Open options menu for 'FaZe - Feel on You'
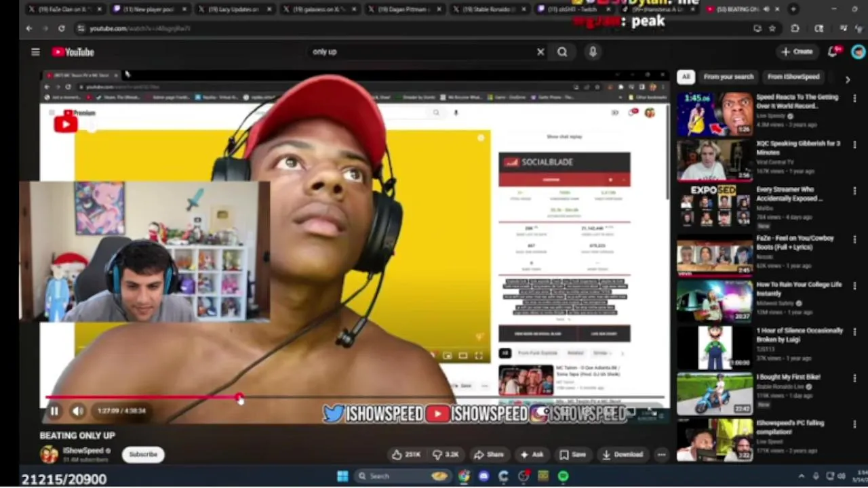The height and width of the screenshot is (488, 868). pos(854,239)
